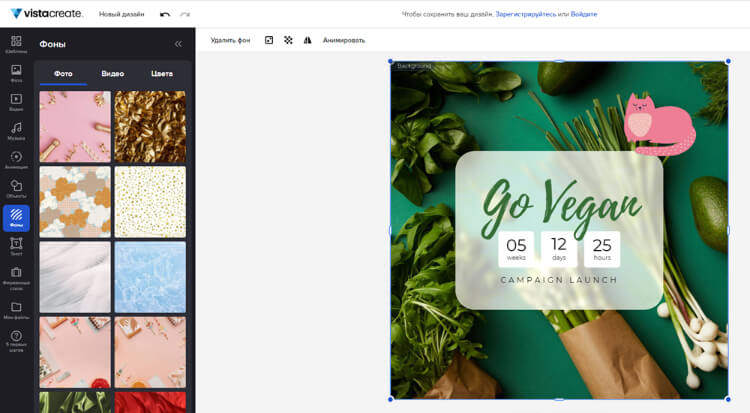This screenshot has width=750, height=413.
Task: Open the Видео sidebar section
Action: coord(16,102)
